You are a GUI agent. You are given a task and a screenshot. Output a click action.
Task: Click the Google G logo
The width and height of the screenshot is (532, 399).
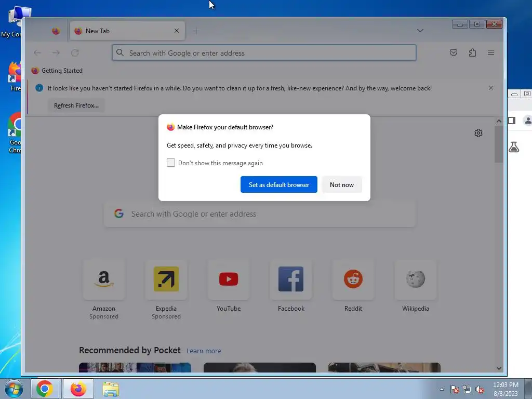point(119,214)
